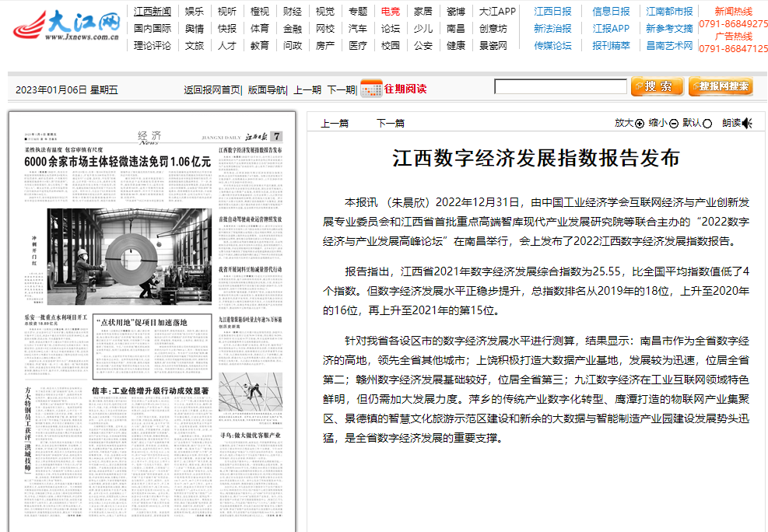
Task: Click headline 6000余家市场主体 in newspaper preview
Action: (118, 162)
